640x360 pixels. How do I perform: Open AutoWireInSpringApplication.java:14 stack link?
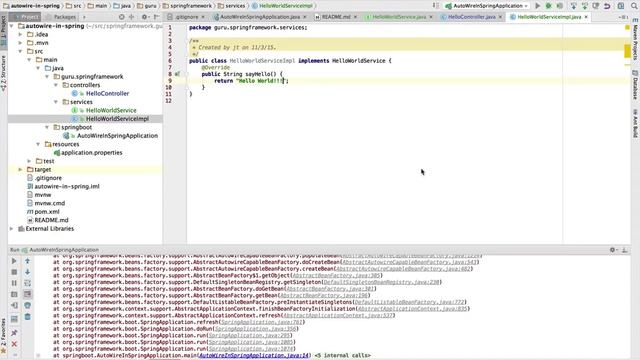point(254,356)
